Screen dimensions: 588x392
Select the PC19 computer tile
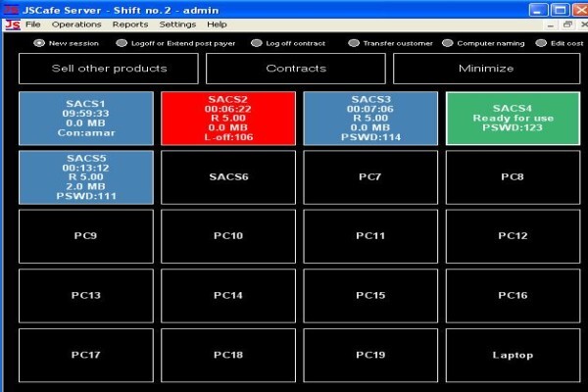(x=370, y=355)
